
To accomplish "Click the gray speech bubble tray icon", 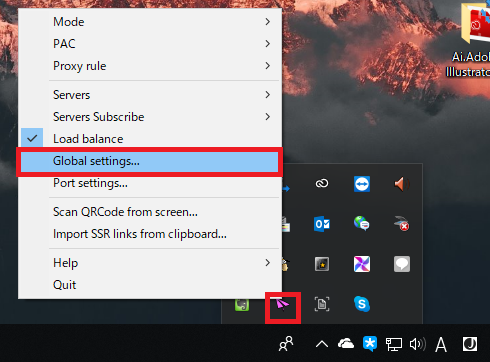I will pyautogui.click(x=402, y=264).
